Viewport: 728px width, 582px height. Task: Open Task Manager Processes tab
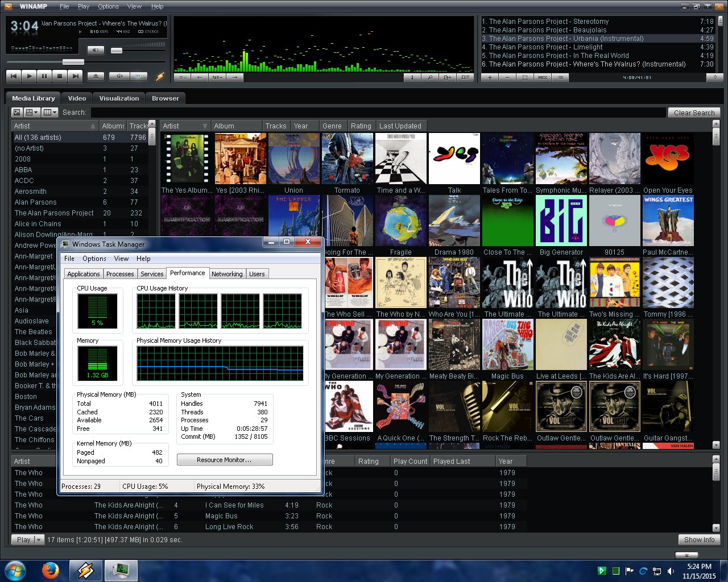[120, 274]
